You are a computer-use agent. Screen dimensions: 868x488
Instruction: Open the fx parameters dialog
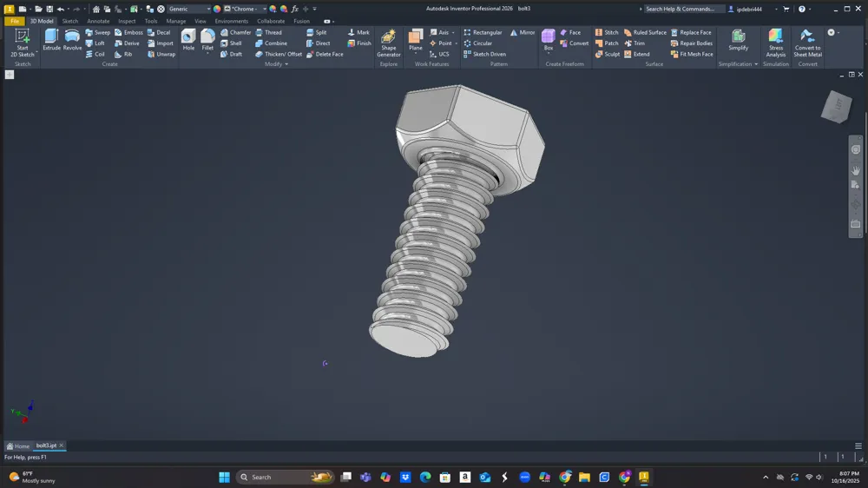point(295,9)
